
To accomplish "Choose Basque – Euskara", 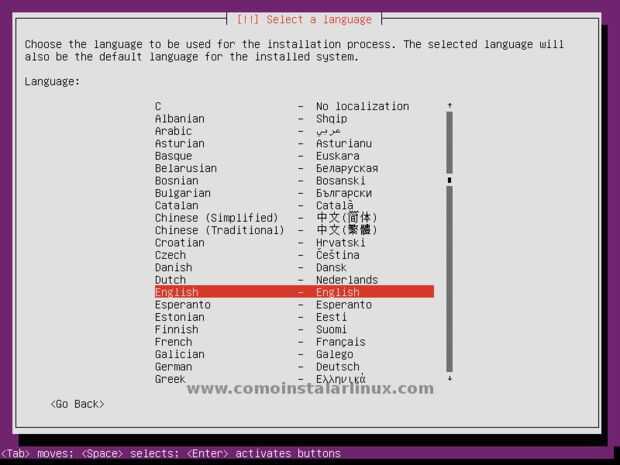I will (x=294, y=156).
